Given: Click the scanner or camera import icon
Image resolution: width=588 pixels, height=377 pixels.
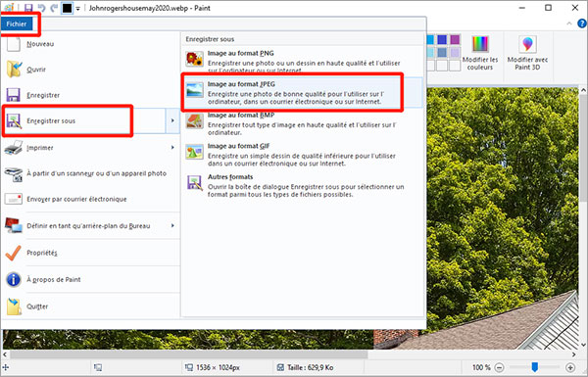Looking at the screenshot, I should [14, 174].
